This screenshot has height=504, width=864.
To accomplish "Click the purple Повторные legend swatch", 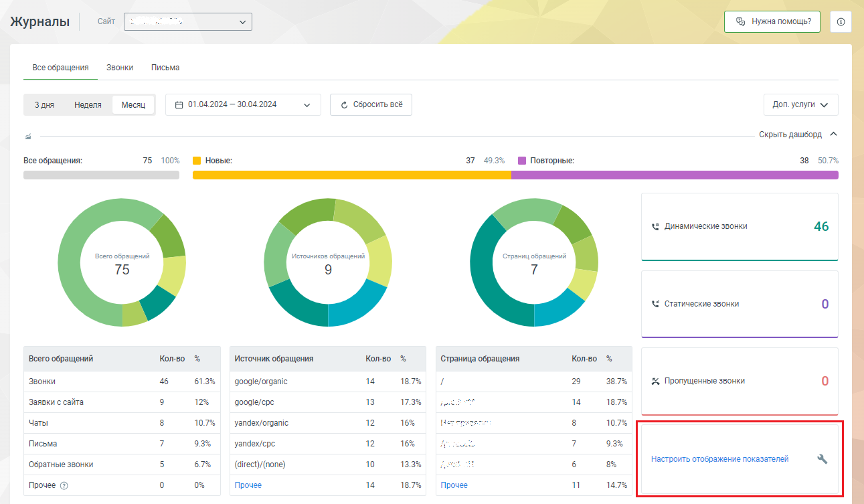I will tap(522, 161).
